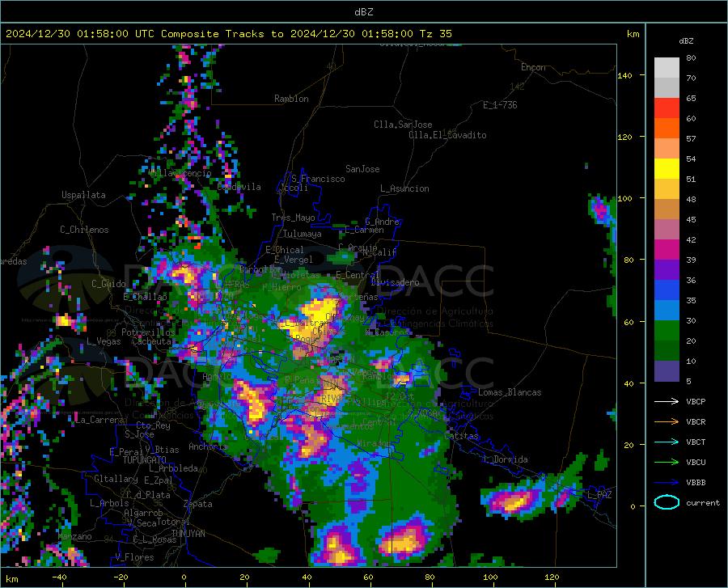Click the E_1-736 map label
This screenshot has width=728, height=588.
tap(500, 105)
